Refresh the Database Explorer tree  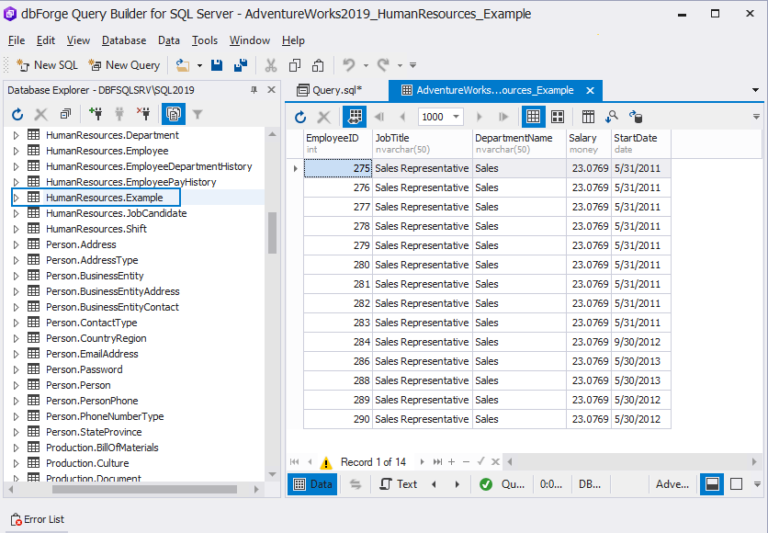point(17,115)
